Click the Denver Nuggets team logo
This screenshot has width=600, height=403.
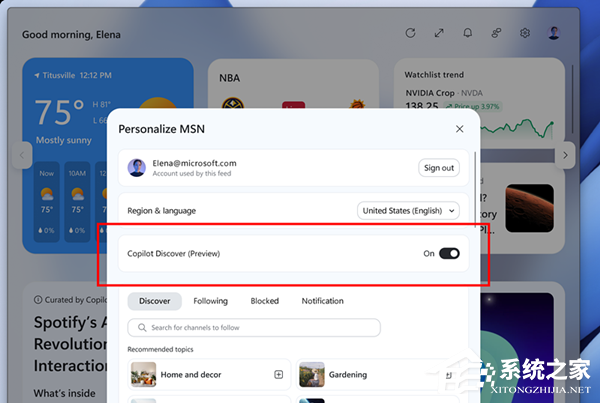233,103
